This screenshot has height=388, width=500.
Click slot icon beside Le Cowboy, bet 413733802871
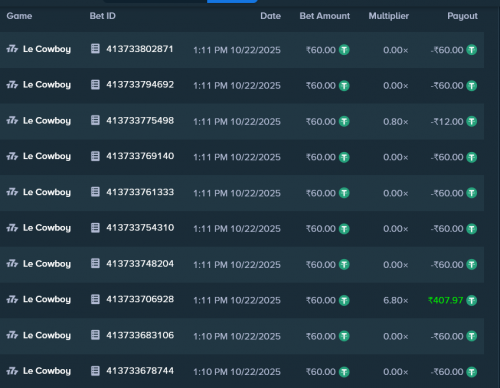[12, 49]
